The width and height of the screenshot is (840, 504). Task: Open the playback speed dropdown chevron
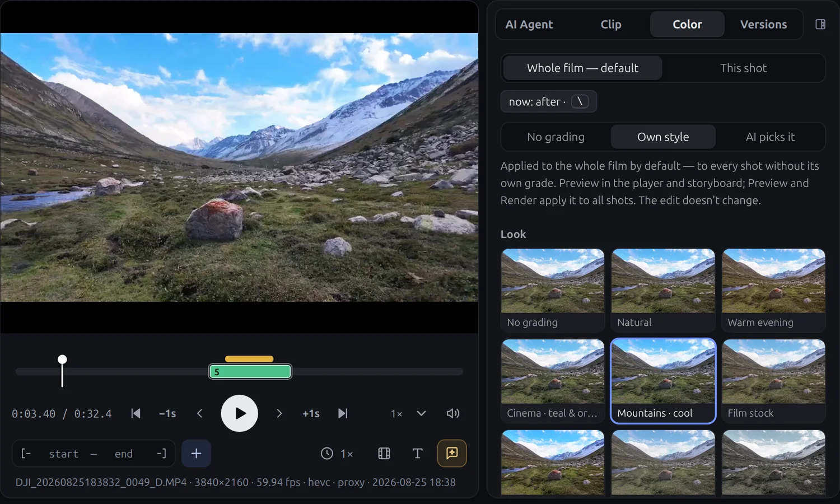point(421,413)
